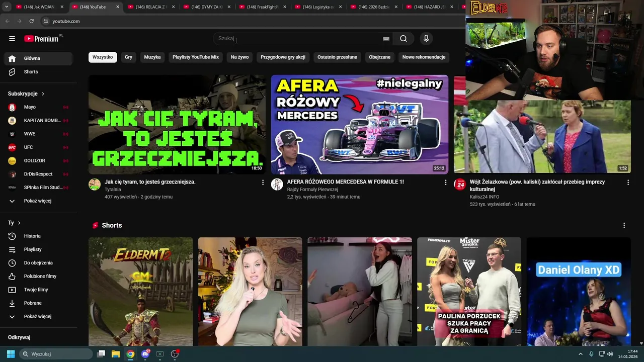Screen dimensions: 644x362
Task: Open the ElderMT2 Short thumbnail
Action: click(140, 292)
